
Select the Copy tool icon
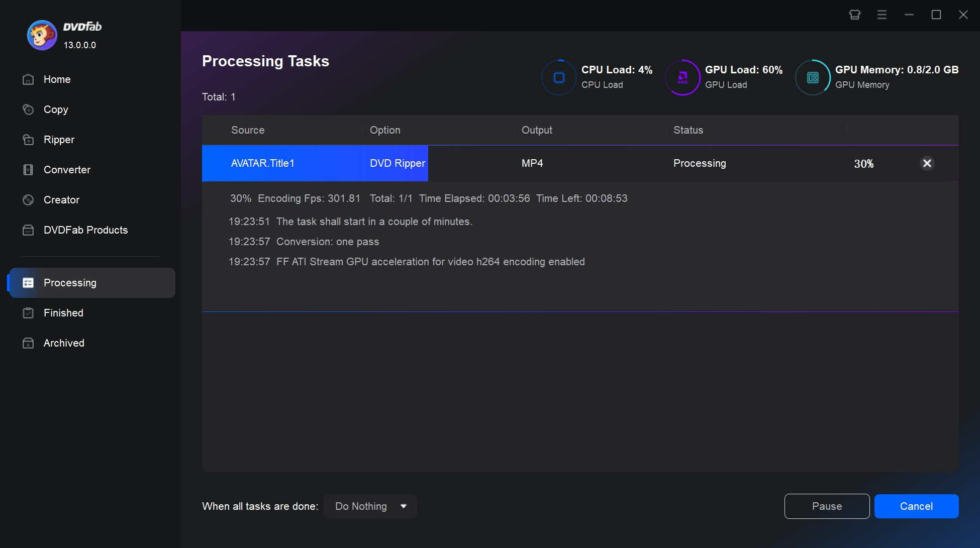[x=28, y=109]
